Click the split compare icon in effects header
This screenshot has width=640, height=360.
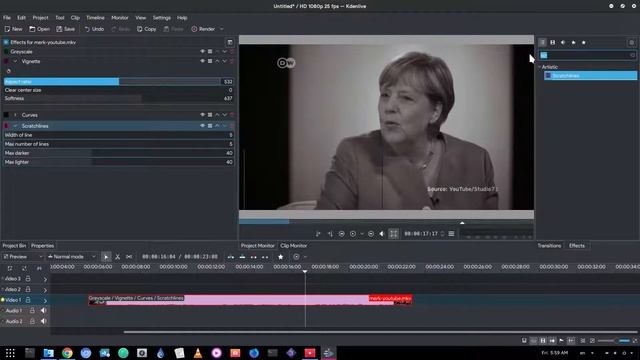(x=230, y=42)
